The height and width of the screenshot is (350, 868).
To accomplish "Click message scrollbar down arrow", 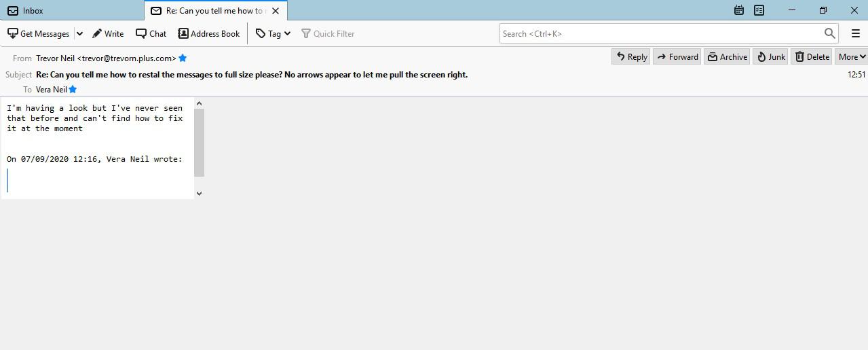I will coord(199,194).
